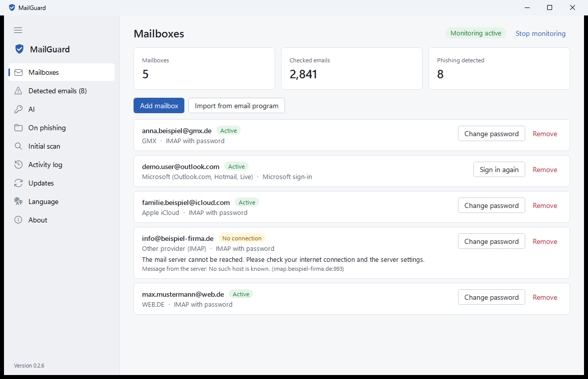Click the MailGuard title bar shield icon

click(x=12, y=7)
